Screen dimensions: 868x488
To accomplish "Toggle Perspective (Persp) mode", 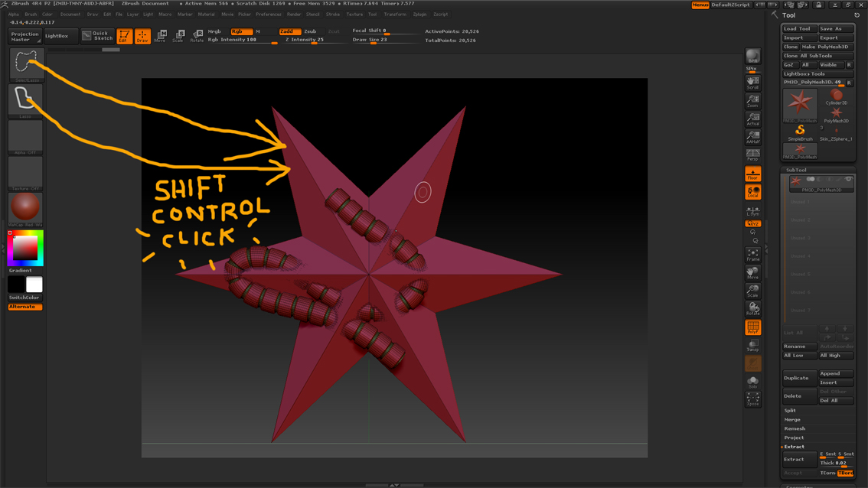I will point(753,155).
